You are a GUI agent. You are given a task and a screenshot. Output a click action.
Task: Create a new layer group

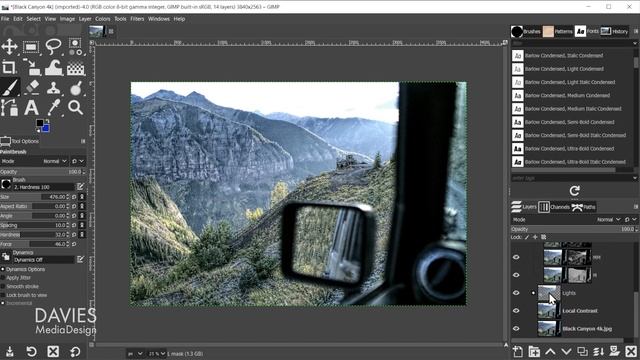pos(534,351)
